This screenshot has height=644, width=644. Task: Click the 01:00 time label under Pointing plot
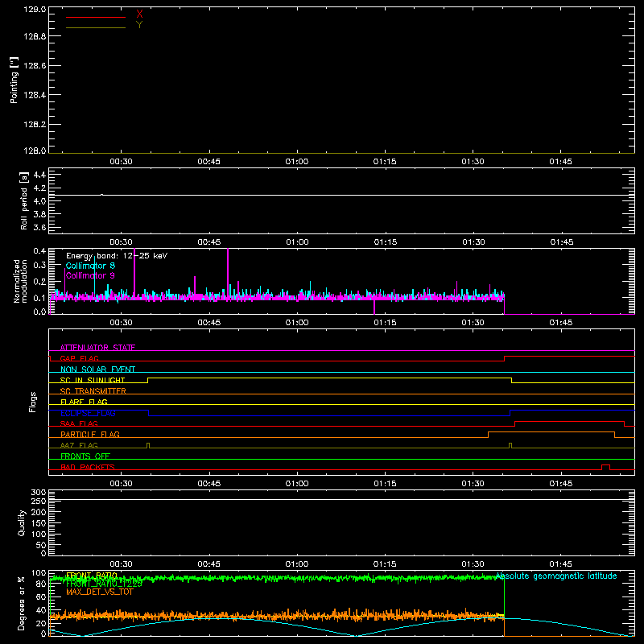point(296,162)
